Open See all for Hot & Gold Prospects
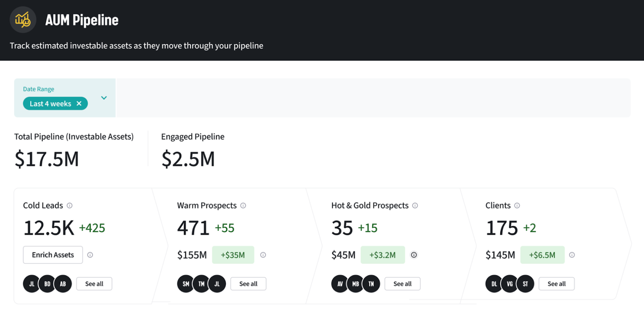Image resolution: width=644 pixels, height=320 pixels. click(x=402, y=284)
